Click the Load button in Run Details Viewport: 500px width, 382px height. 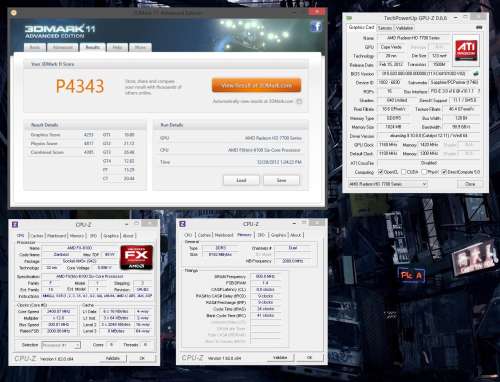(241, 180)
